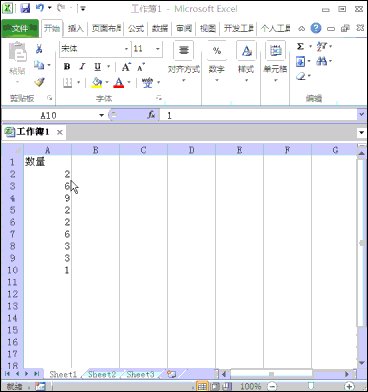368x392 pixels.
Task: Switch to the 审阅 Review tab
Action: 184,29
